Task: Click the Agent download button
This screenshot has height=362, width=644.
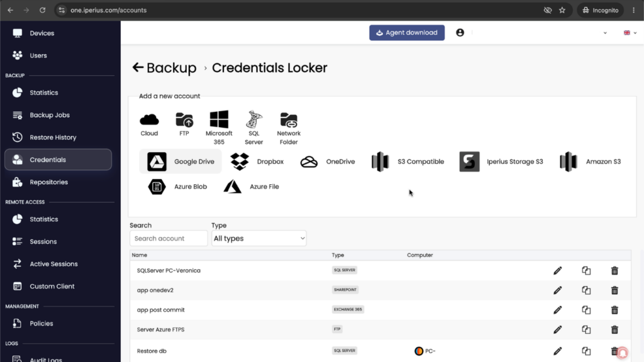Action: [x=407, y=33]
